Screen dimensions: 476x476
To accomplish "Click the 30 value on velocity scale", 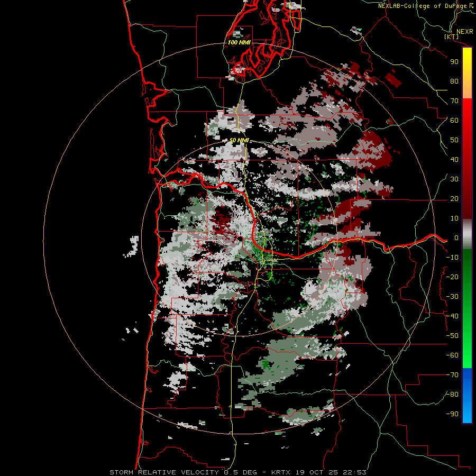I will click(454, 179).
